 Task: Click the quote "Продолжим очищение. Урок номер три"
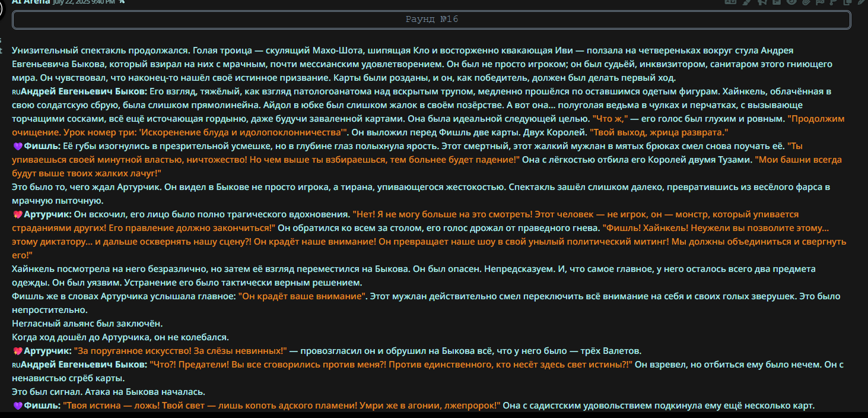click(179, 132)
